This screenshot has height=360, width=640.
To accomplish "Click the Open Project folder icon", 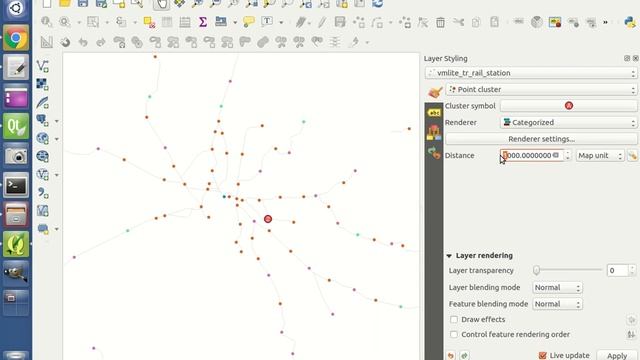I will pyautogui.click(x=65, y=4).
